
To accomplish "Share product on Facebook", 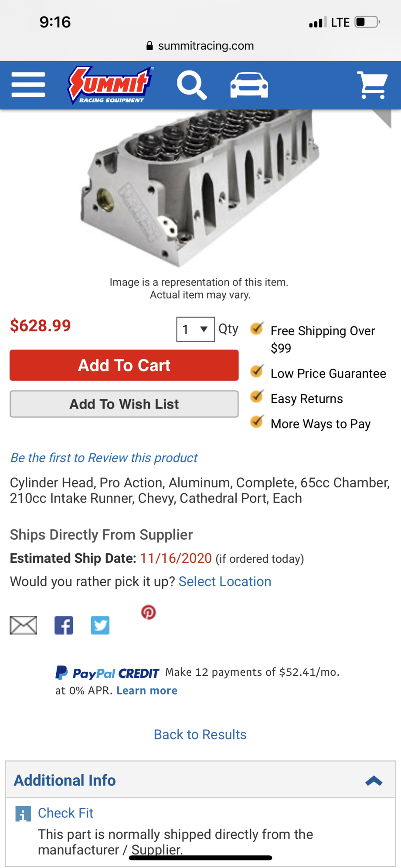I will (x=64, y=625).
